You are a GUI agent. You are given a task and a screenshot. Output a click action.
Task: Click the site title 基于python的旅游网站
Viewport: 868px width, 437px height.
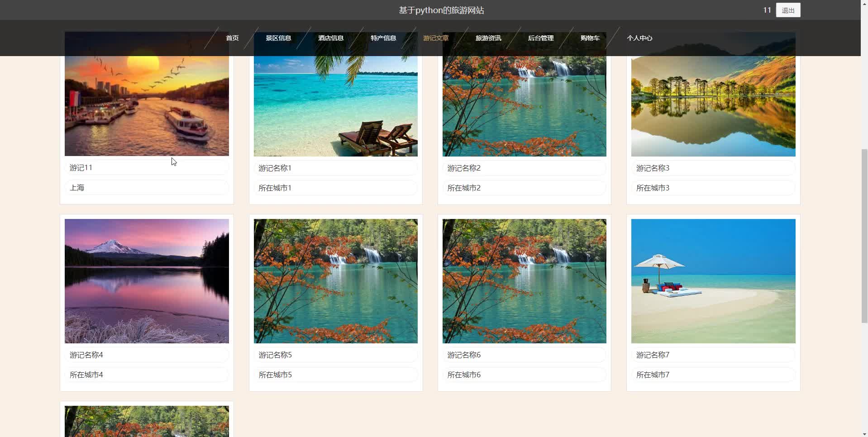pos(441,10)
